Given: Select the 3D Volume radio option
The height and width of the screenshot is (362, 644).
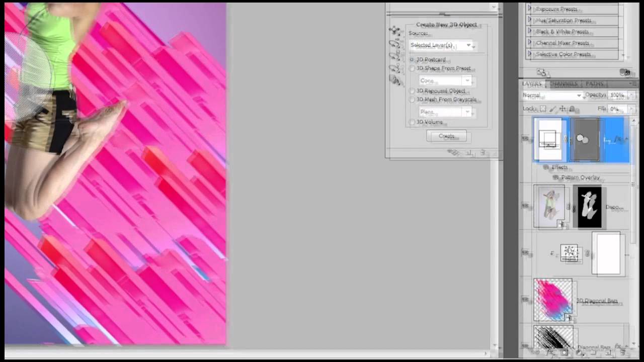Looking at the screenshot, I should [412, 122].
